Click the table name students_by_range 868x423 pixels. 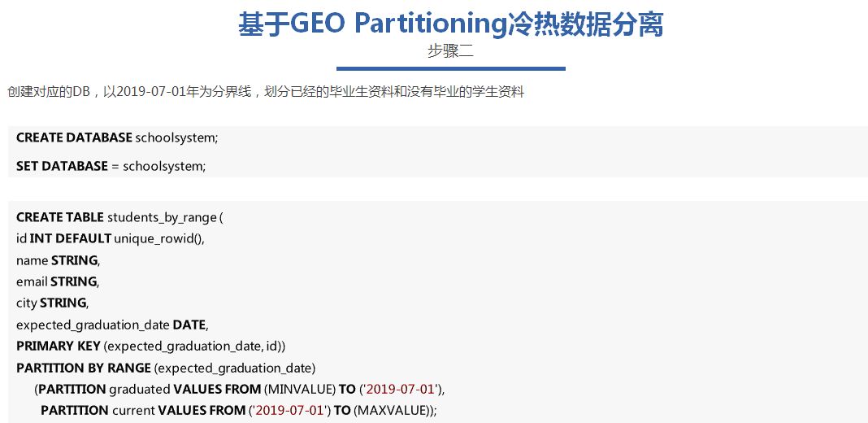tap(162, 217)
